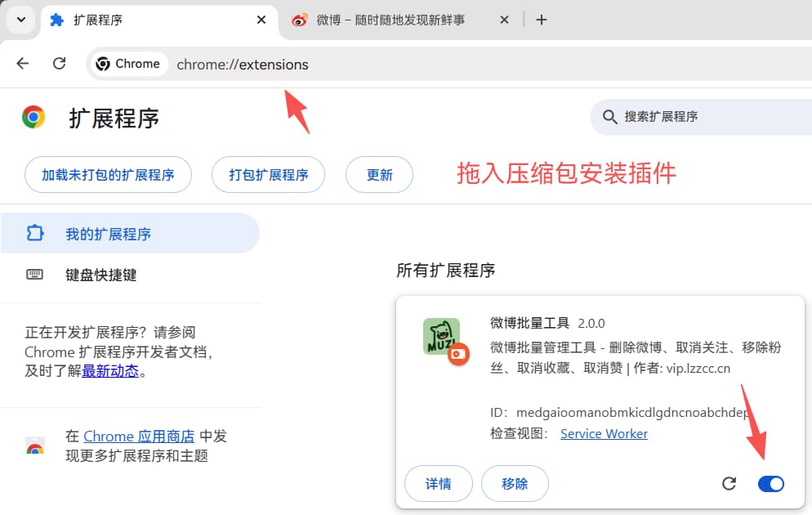Click the puzzle icon beside 我的扩展程序
812x515 pixels.
(x=34, y=234)
